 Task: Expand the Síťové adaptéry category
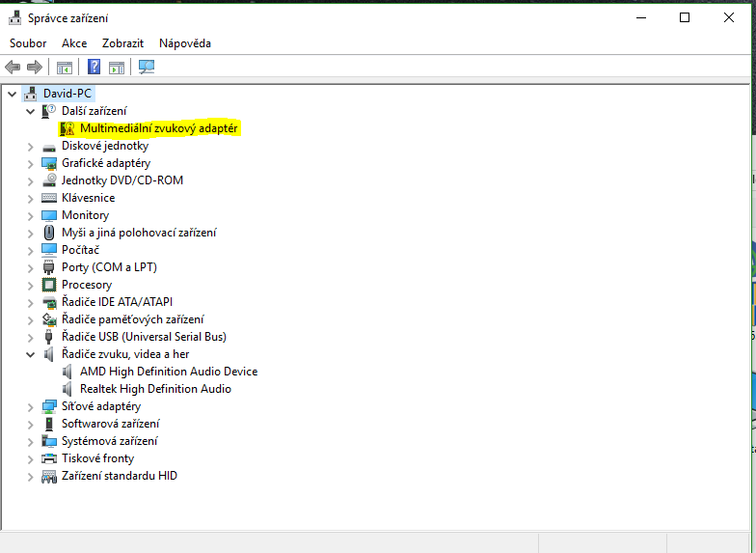click(x=31, y=407)
